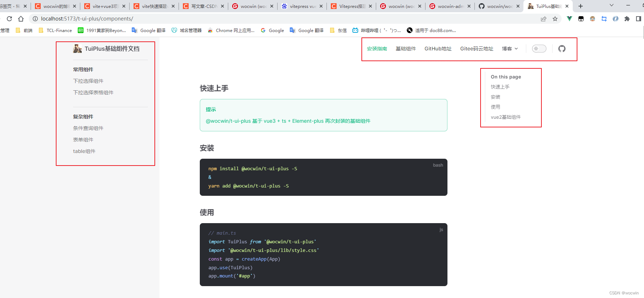644x298 pixels.
Task: Click the TuiPlus基础组件文档 site title
Action: click(x=112, y=49)
